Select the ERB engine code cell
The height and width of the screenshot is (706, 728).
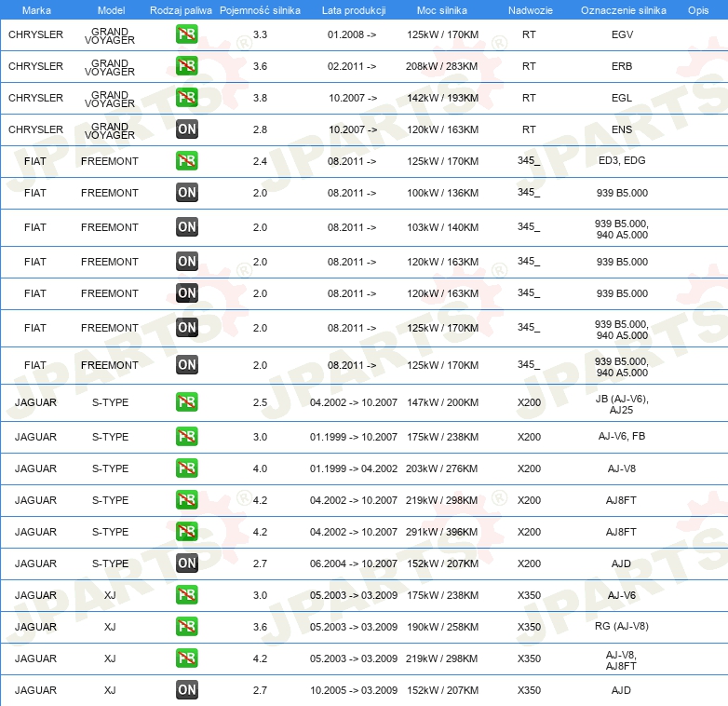tap(622, 66)
